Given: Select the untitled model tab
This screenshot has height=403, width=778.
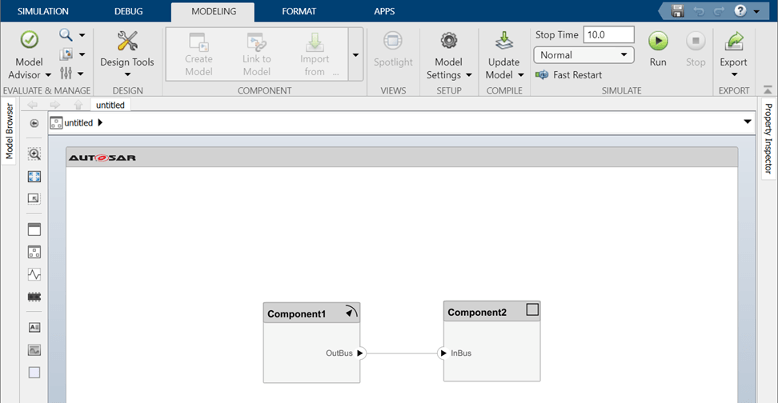Looking at the screenshot, I should pos(110,105).
